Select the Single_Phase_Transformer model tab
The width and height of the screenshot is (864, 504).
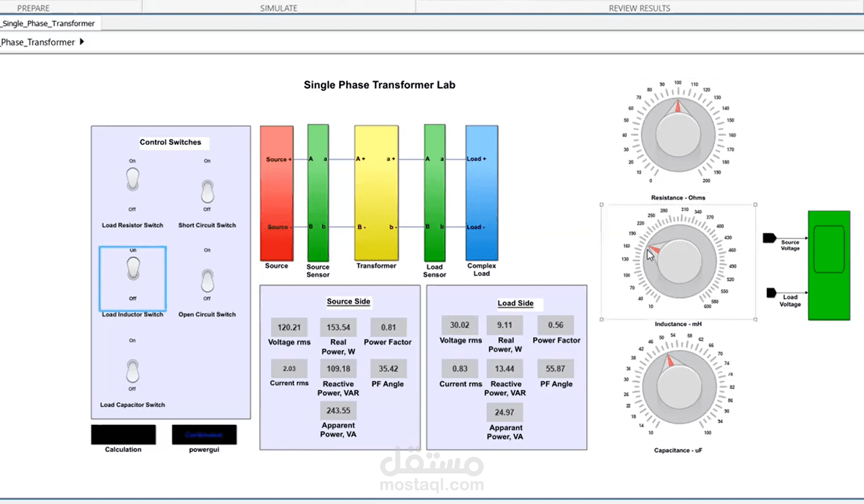coord(48,23)
